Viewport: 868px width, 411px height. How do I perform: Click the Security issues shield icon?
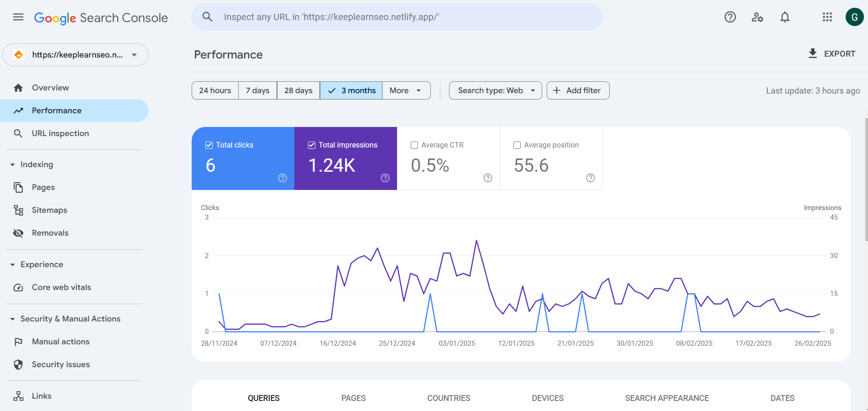click(x=18, y=364)
